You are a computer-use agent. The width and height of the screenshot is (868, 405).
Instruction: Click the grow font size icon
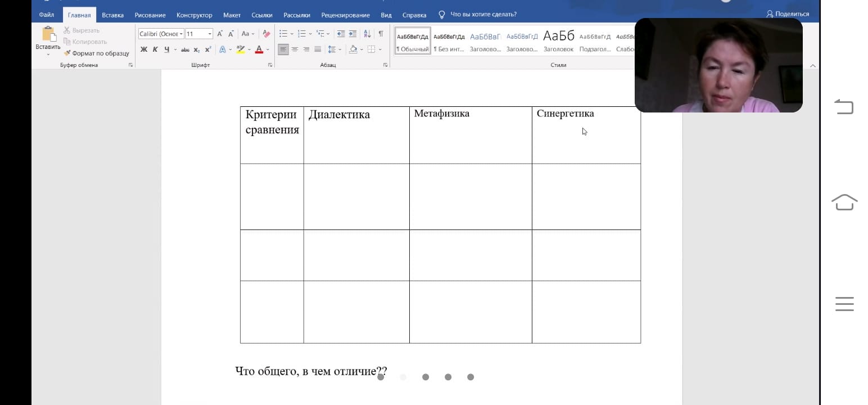tap(220, 34)
